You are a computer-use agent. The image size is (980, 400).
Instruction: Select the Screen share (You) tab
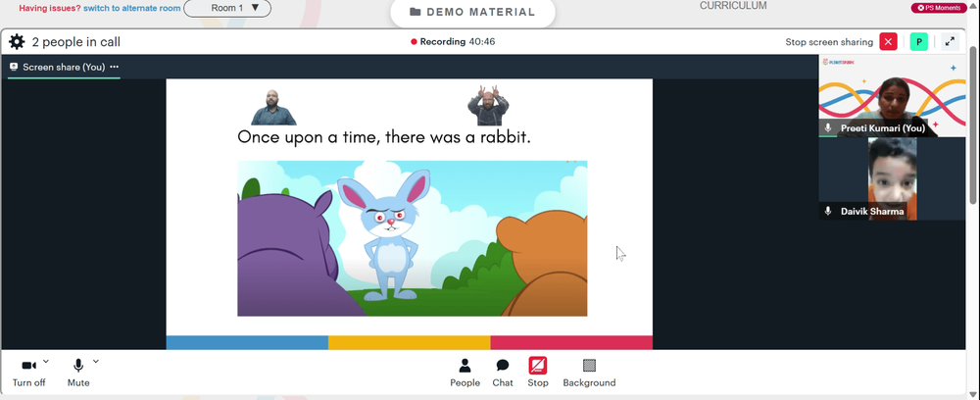(x=64, y=67)
